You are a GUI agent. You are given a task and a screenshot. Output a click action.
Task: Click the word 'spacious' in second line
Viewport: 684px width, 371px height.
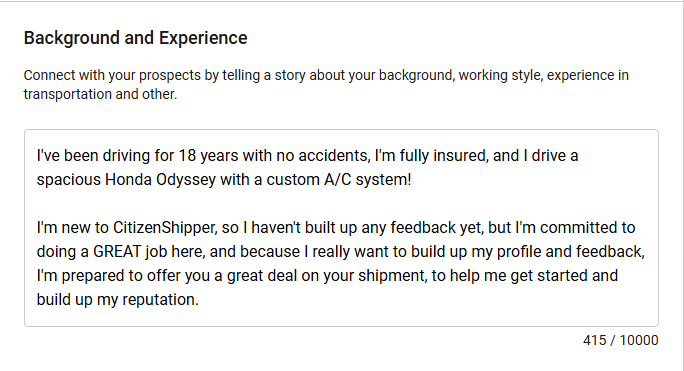click(68, 180)
